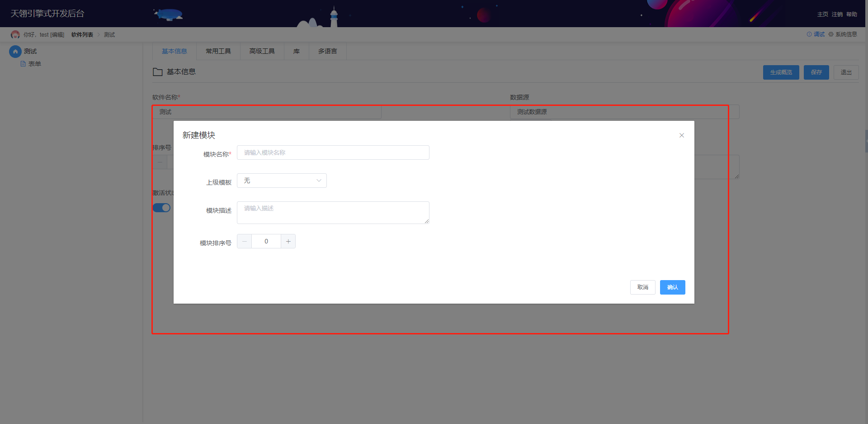Open 系统信息 via gear icon

tap(831, 34)
